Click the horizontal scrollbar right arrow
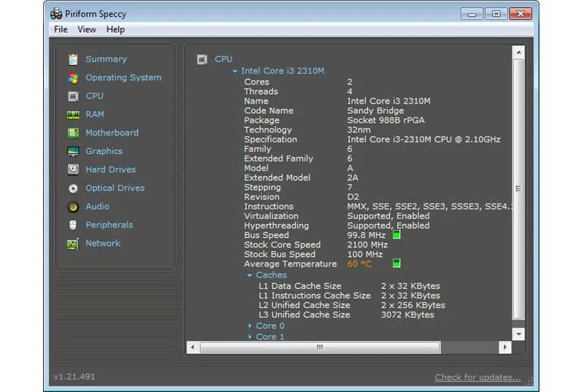The image size is (584, 392). [x=505, y=347]
